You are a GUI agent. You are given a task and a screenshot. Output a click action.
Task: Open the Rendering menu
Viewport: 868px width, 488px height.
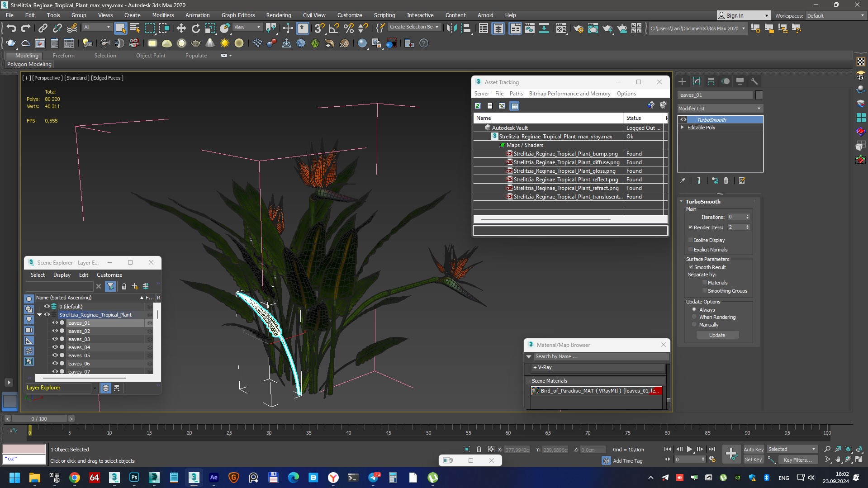(x=279, y=15)
